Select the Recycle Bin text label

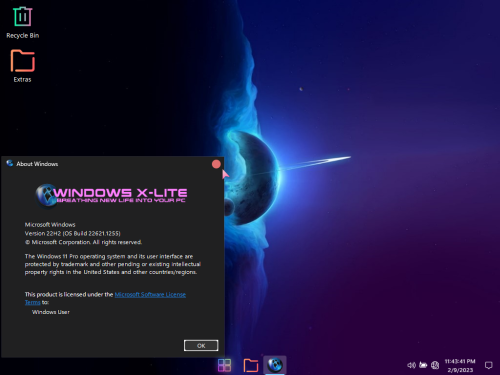pos(23,35)
